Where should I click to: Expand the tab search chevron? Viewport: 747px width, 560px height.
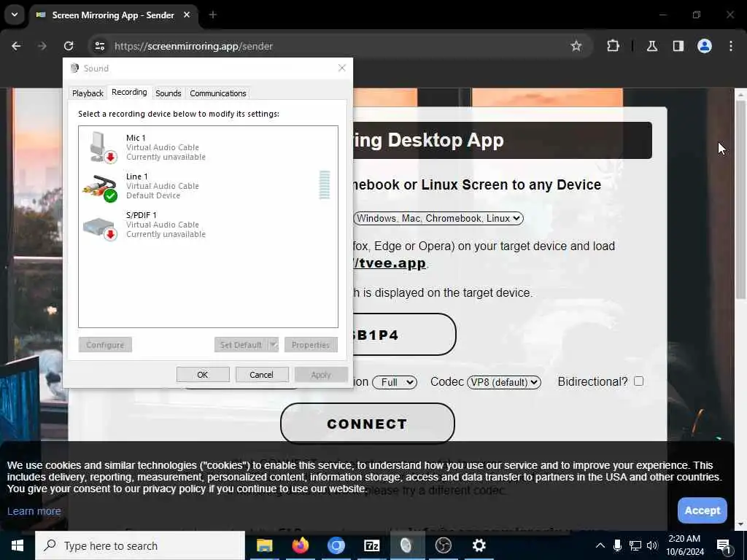15,15
